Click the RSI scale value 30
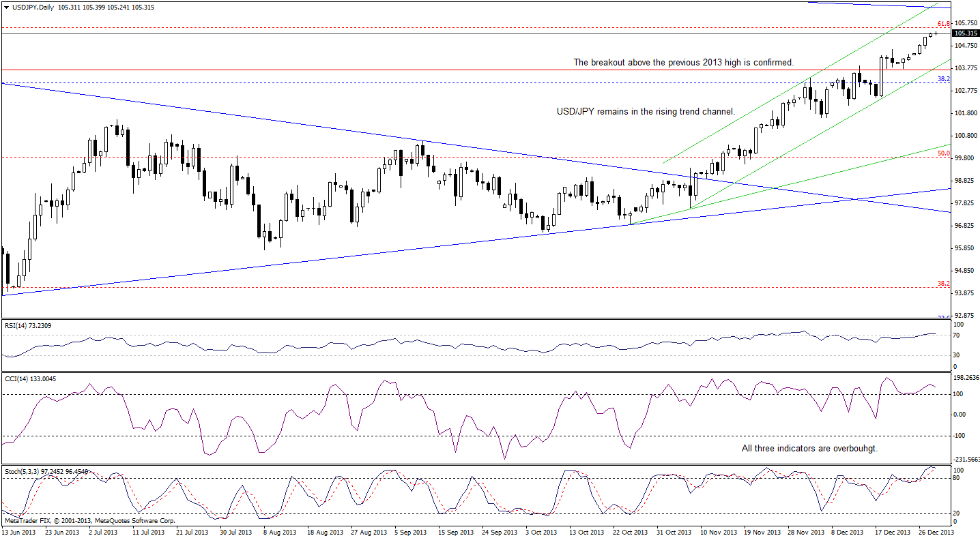Image resolution: width=980 pixels, height=538 pixels. point(957,355)
